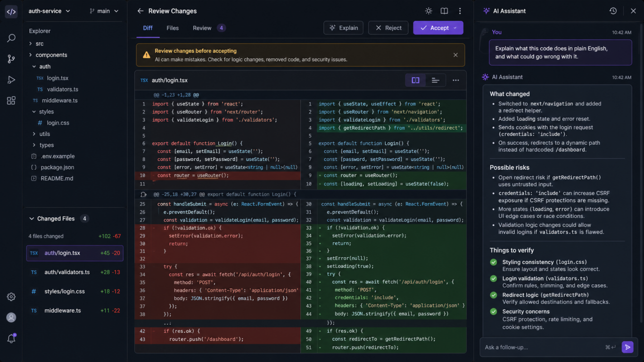Open the Run and Debug panel
Image resolution: width=644 pixels, height=362 pixels.
pyautogui.click(x=11, y=79)
